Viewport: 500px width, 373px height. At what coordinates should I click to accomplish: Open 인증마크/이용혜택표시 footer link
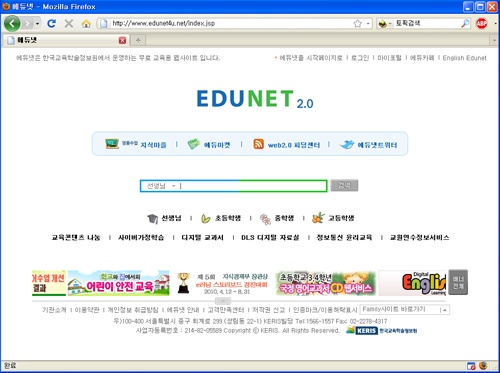[325, 310]
